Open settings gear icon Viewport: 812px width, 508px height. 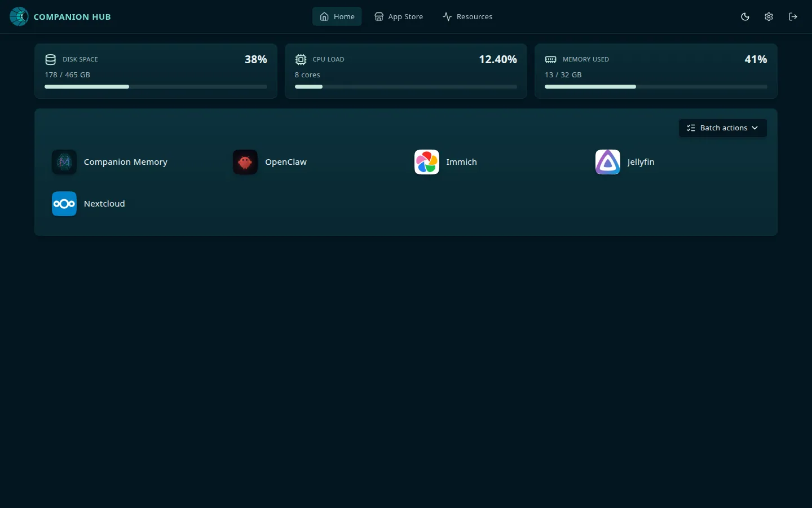tap(769, 16)
